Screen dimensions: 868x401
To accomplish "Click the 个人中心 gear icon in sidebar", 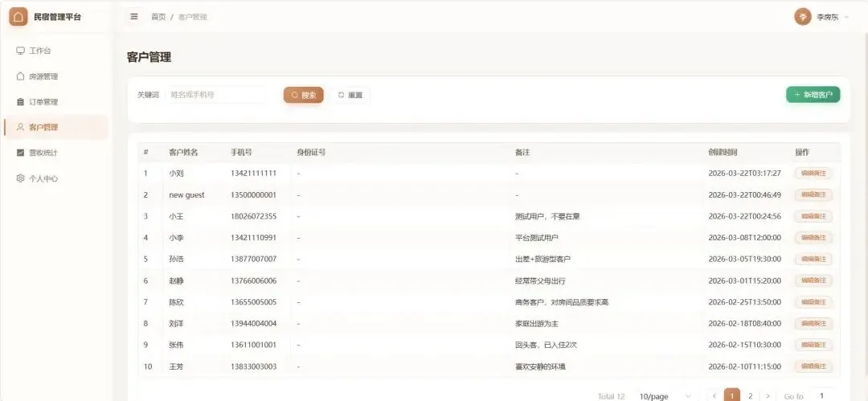I will coord(20,178).
